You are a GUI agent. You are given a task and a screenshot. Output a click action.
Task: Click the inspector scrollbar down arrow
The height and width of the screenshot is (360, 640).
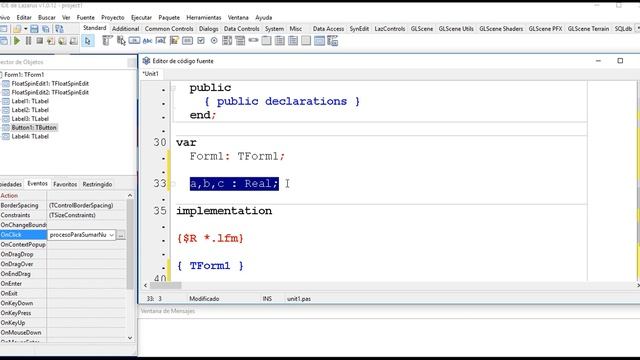tap(130, 338)
